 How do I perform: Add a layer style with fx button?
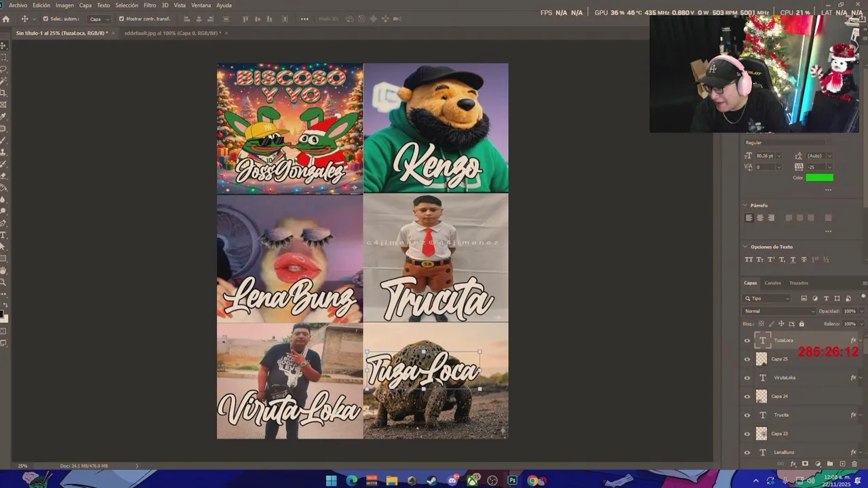pyautogui.click(x=793, y=464)
